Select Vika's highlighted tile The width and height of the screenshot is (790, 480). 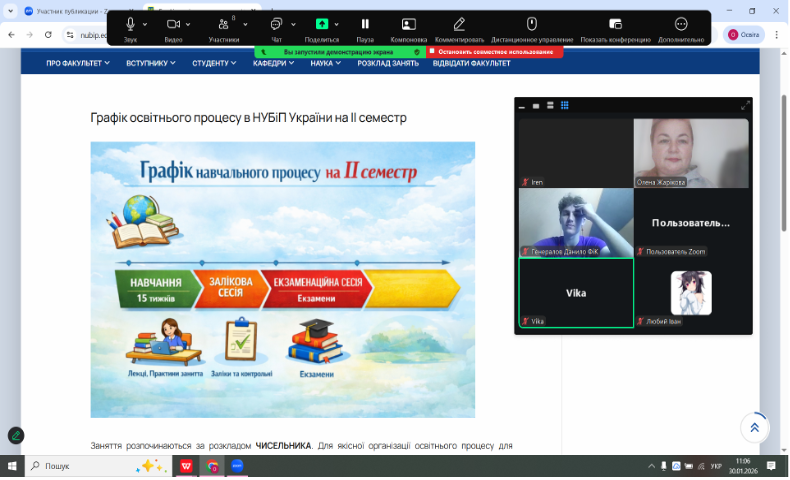pyautogui.click(x=576, y=293)
